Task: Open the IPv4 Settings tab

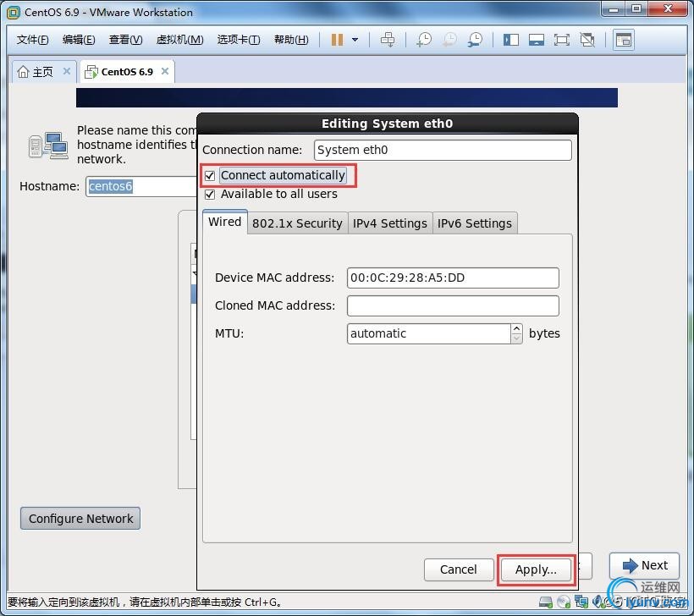Action: tap(390, 223)
